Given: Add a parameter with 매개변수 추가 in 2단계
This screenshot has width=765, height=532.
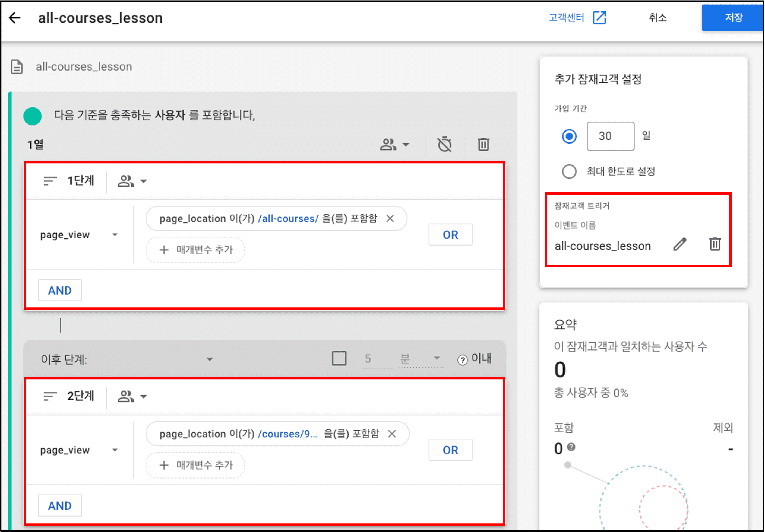Looking at the screenshot, I should click(195, 465).
